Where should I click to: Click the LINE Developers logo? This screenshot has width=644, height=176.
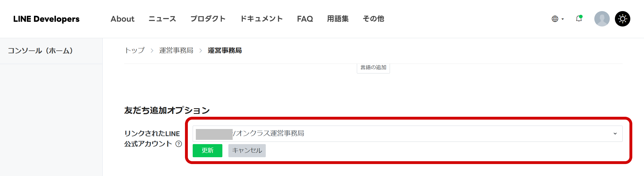[47, 19]
